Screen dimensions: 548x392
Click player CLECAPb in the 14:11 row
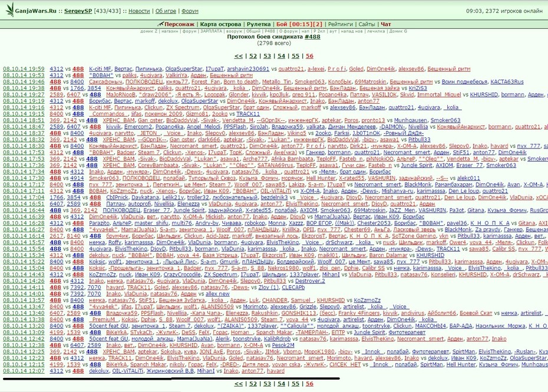click(293, 287)
